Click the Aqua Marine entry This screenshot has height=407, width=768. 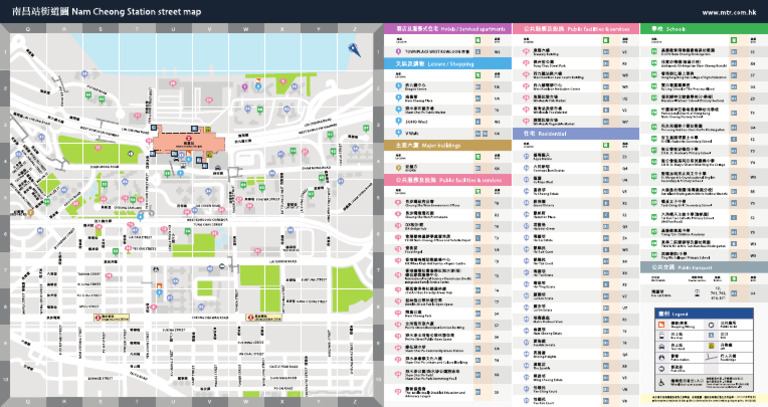click(543, 157)
